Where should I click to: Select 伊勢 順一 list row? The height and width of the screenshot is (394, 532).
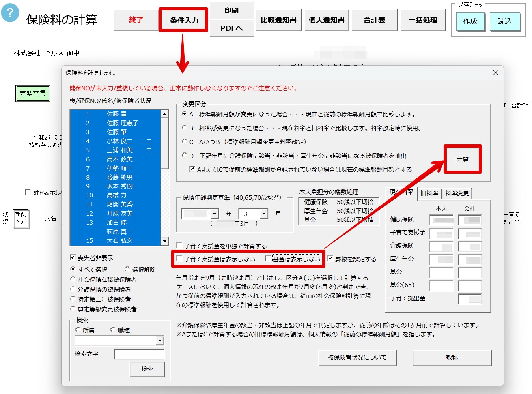pos(115,168)
